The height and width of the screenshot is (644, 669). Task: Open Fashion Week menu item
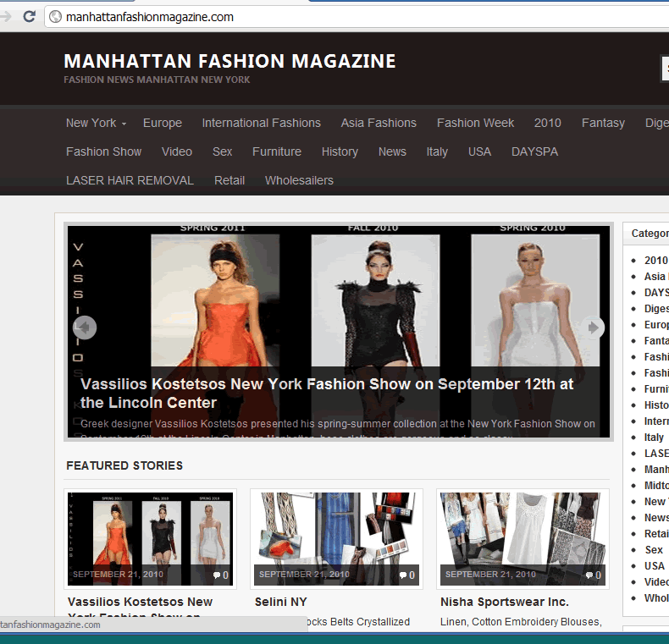pyautogui.click(x=475, y=123)
